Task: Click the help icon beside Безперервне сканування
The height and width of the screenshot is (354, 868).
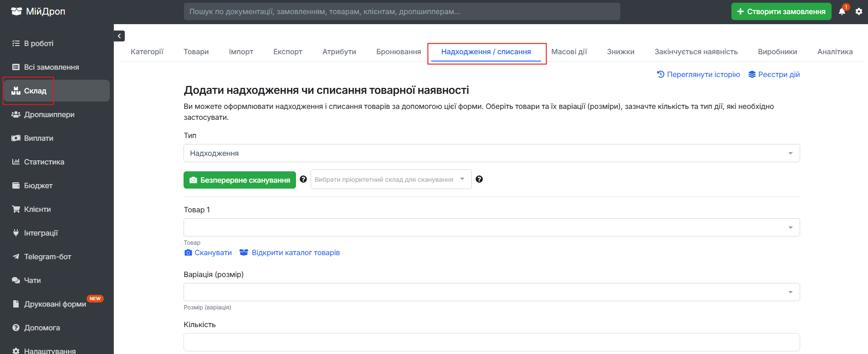Action: point(303,180)
